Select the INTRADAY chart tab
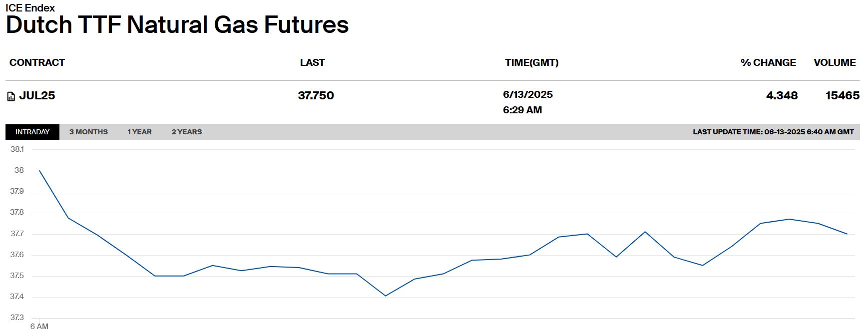Viewport: 868px width, 329px height. coord(32,132)
